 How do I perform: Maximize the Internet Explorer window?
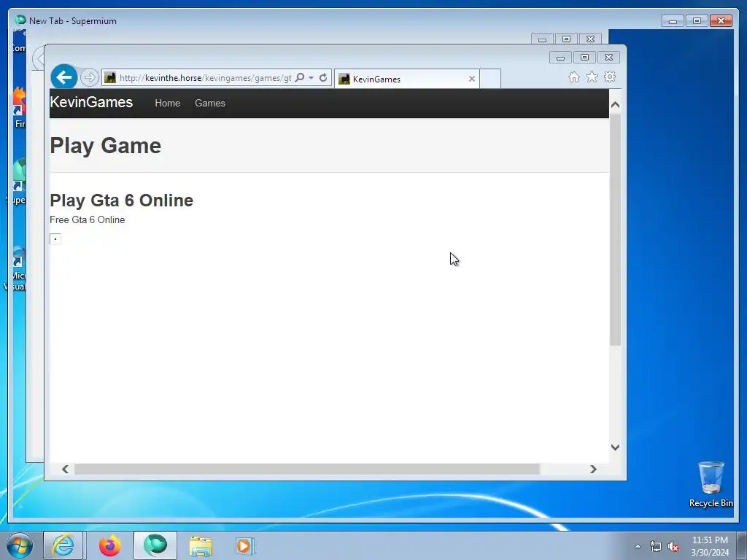click(x=584, y=58)
